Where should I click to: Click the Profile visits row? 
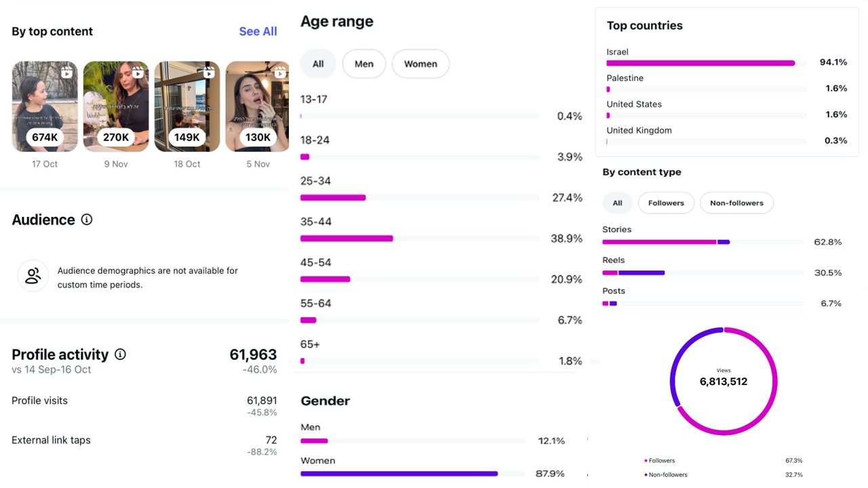click(x=144, y=405)
